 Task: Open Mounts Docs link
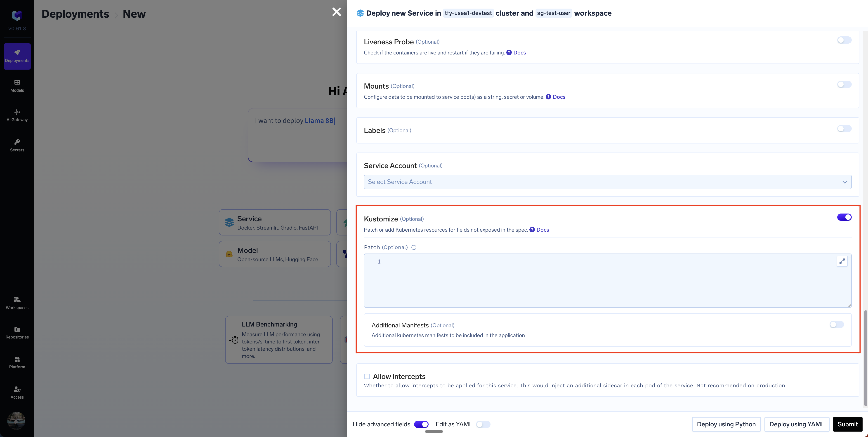coord(559,97)
